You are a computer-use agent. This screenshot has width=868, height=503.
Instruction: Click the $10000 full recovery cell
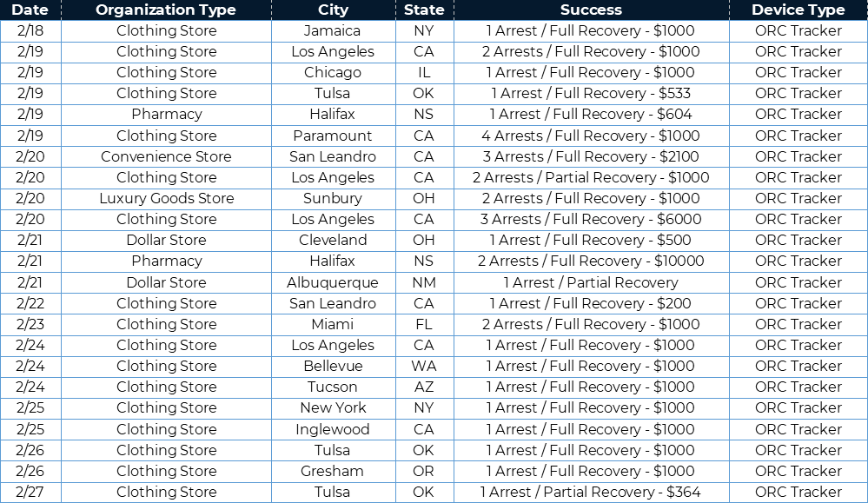(x=591, y=261)
